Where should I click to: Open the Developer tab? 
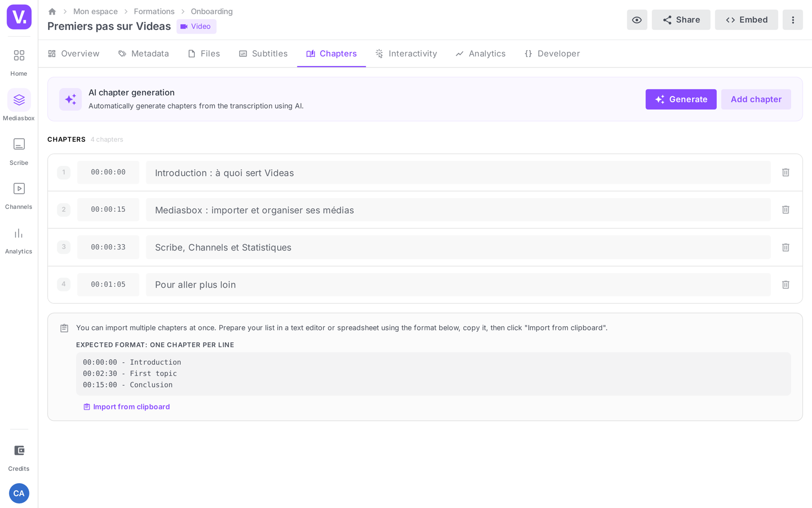tap(552, 53)
